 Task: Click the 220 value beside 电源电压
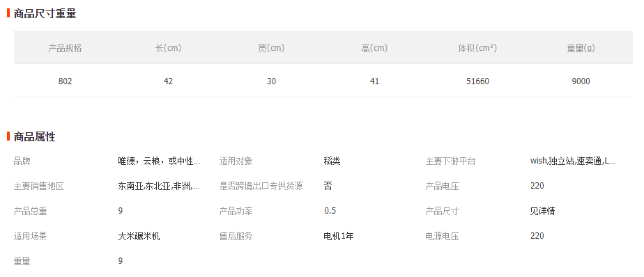pos(537,235)
